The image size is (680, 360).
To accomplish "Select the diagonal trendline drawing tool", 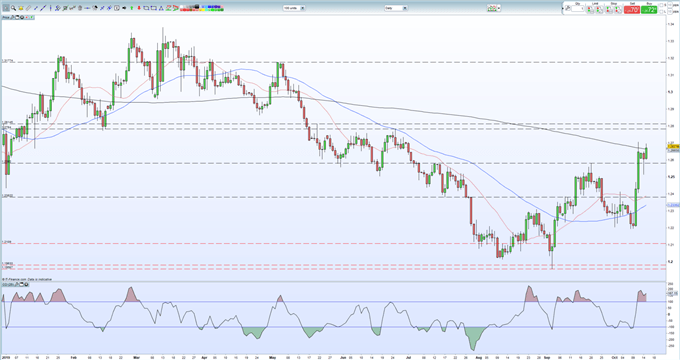I will click(43, 8).
